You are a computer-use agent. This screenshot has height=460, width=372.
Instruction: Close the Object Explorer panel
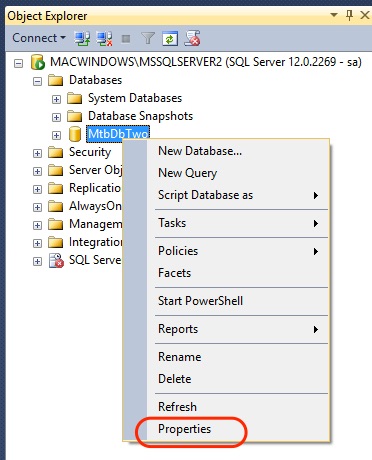pyautogui.click(x=365, y=15)
